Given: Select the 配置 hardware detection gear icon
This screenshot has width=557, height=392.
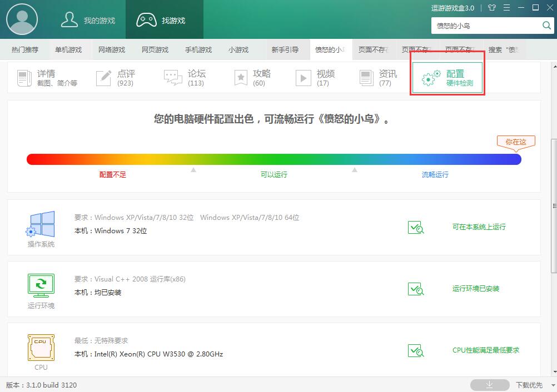Looking at the screenshot, I should tap(429, 78).
